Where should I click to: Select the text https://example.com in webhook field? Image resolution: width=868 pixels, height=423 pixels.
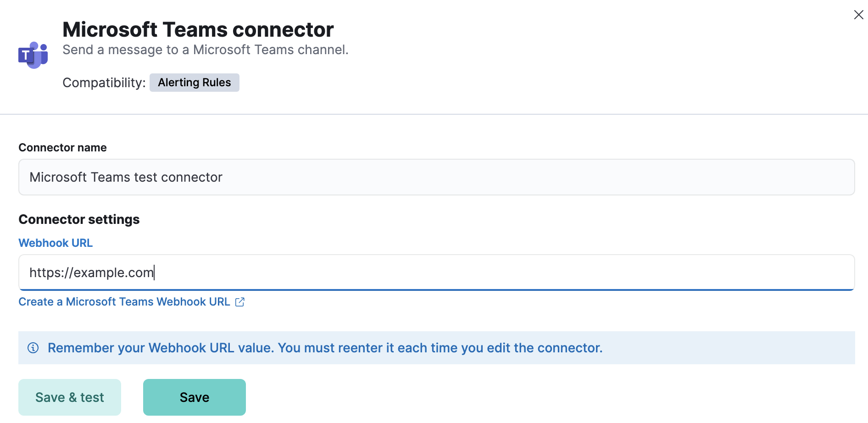91,272
